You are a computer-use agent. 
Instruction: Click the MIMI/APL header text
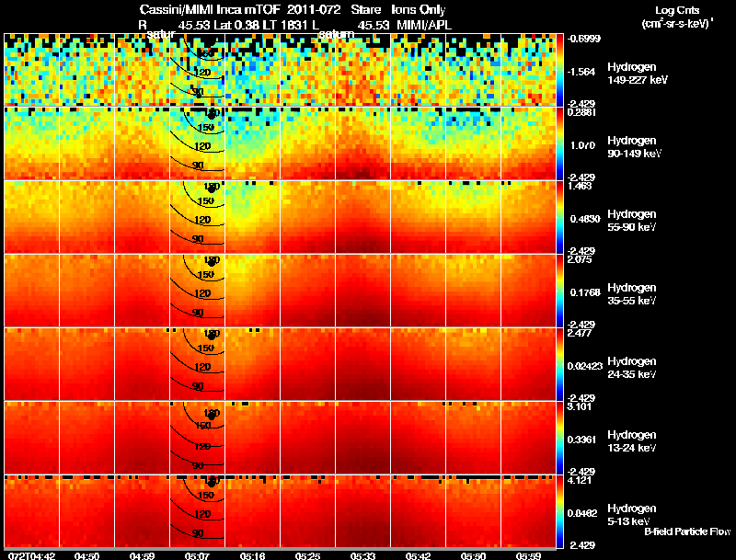tap(424, 25)
